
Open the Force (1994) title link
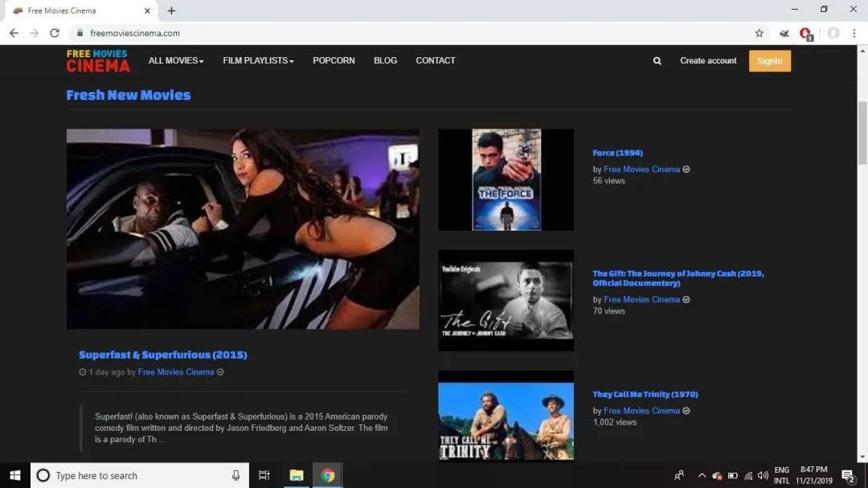[x=618, y=153]
